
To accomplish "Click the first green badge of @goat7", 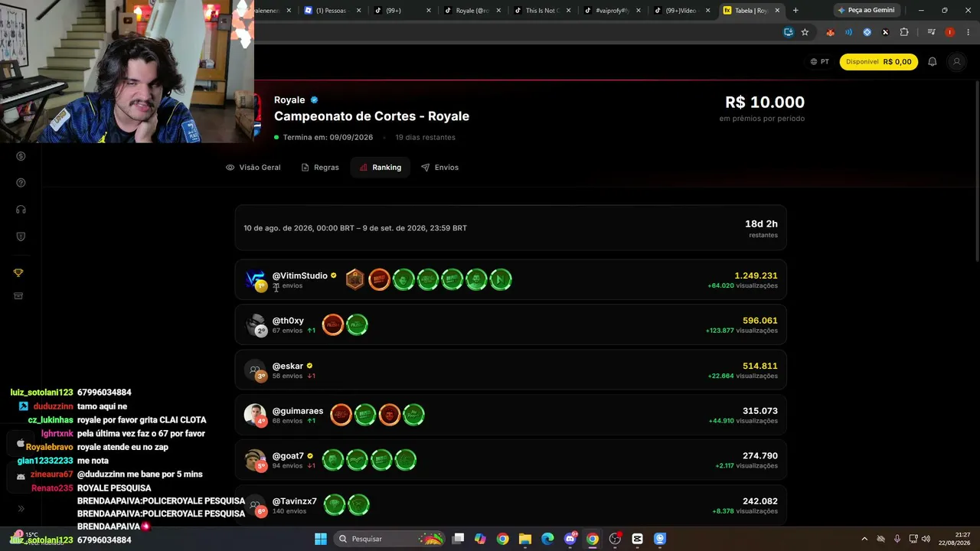I will click(x=332, y=460).
